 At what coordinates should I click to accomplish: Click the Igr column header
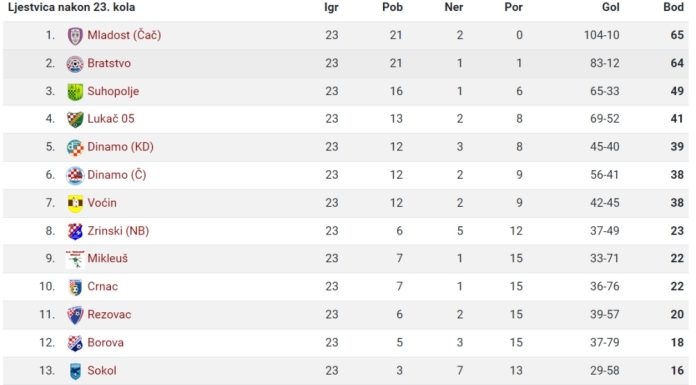click(331, 8)
